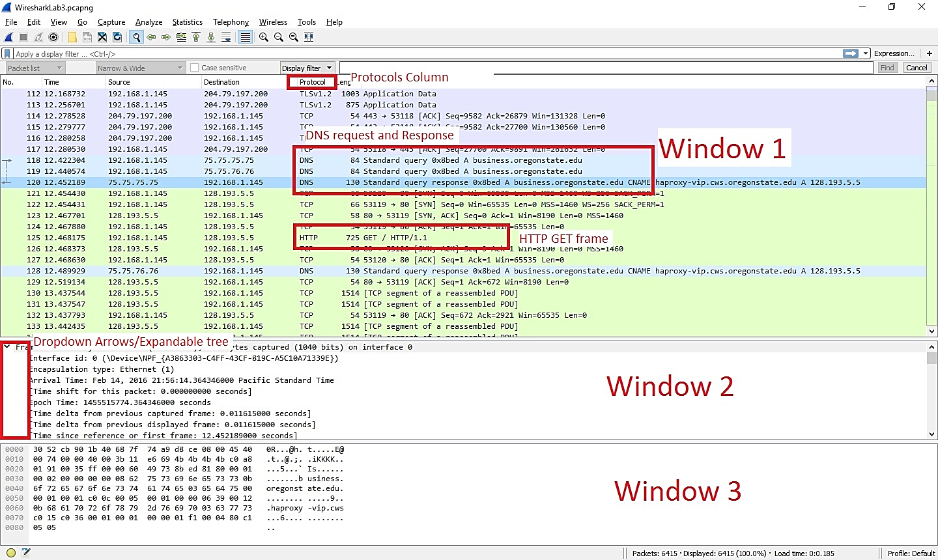Stop the running capture
938x560 pixels.
tap(23, 37)
